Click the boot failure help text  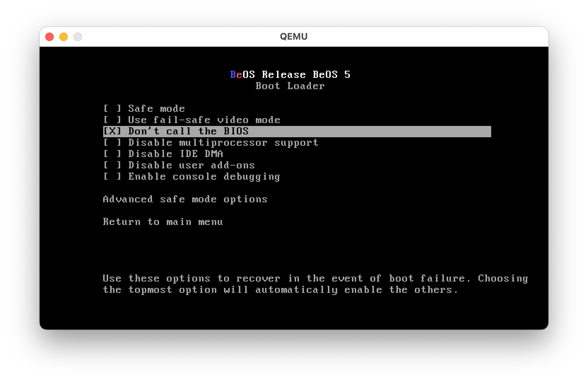click(x=314, y=284)
